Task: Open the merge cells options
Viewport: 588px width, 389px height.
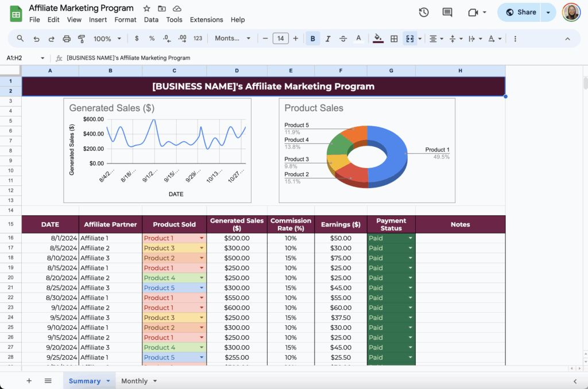Action: 411,38
